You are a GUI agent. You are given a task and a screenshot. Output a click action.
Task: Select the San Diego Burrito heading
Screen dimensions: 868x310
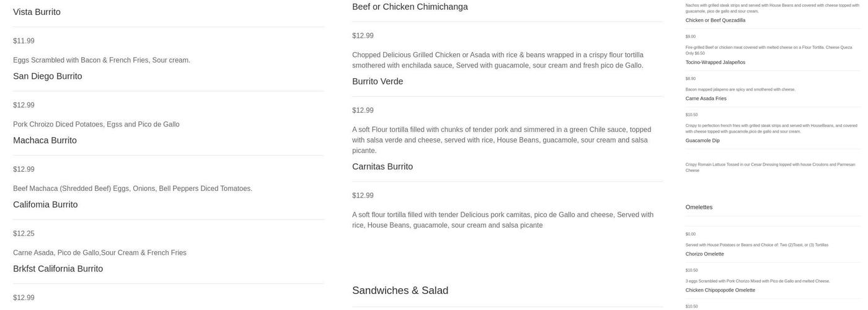point(47,76)
